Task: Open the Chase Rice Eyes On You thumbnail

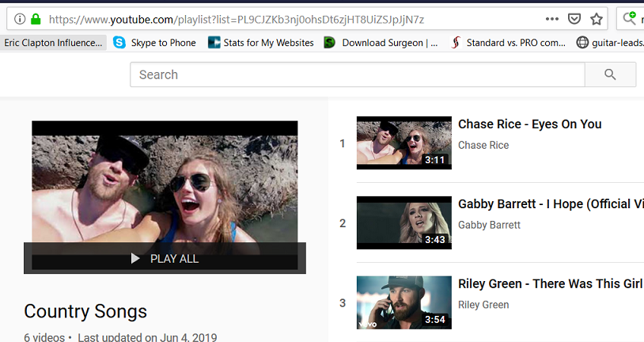Action: coord(404,142)
